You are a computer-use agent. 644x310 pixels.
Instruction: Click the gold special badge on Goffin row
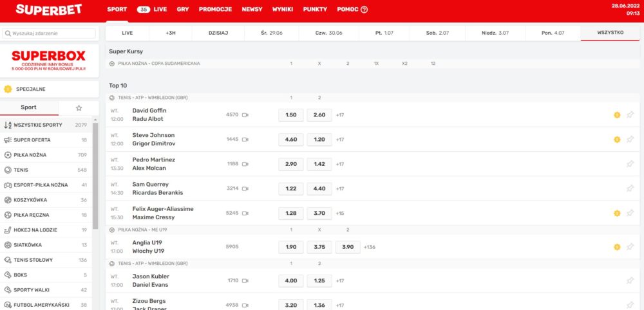click(617, 115)
